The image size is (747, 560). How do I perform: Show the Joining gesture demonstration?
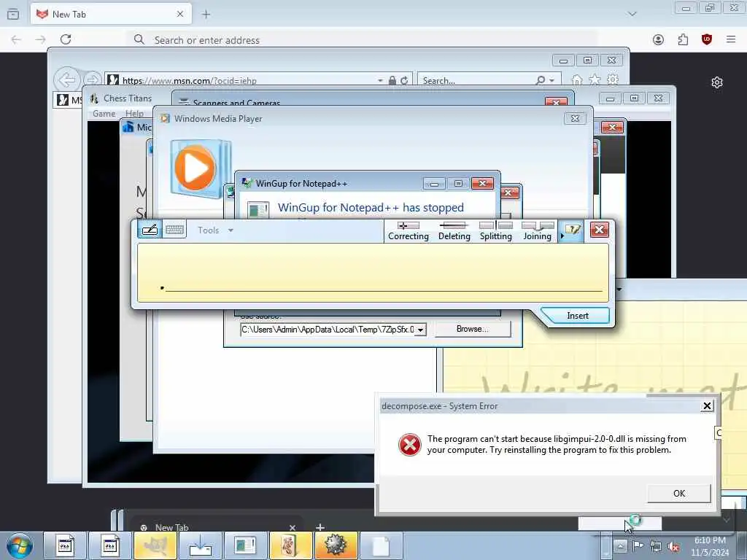(538, 231)
